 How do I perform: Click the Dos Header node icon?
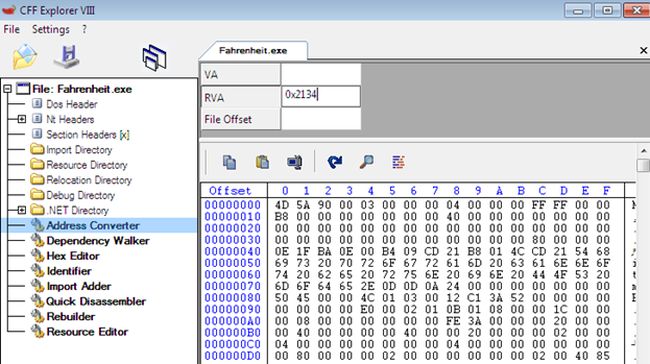pos(37,104)
